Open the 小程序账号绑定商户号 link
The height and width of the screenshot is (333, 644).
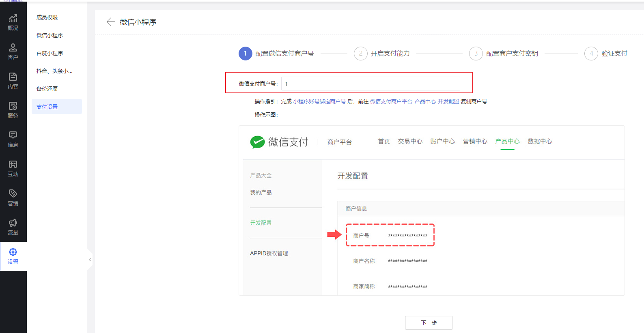(319, 101)
